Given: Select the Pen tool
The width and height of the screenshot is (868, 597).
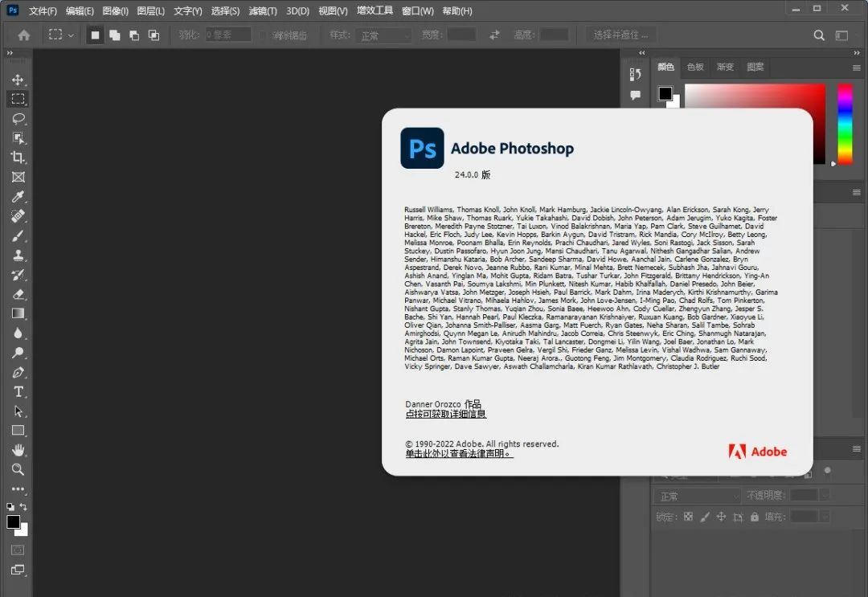Looking at the screenshot, I should pos(18,372).
